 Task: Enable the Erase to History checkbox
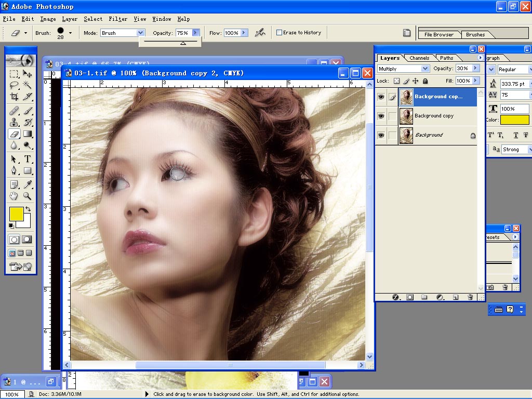coord(279,33)
